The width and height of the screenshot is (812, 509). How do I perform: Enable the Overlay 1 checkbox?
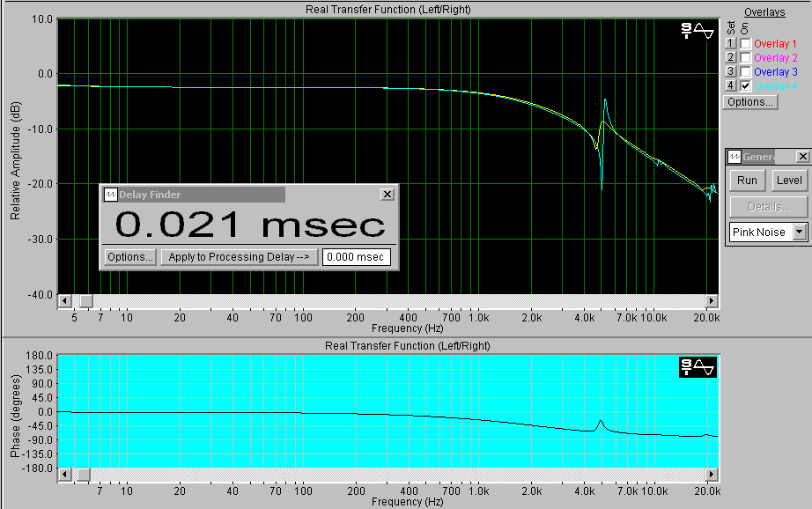click(x=745, y=43)
